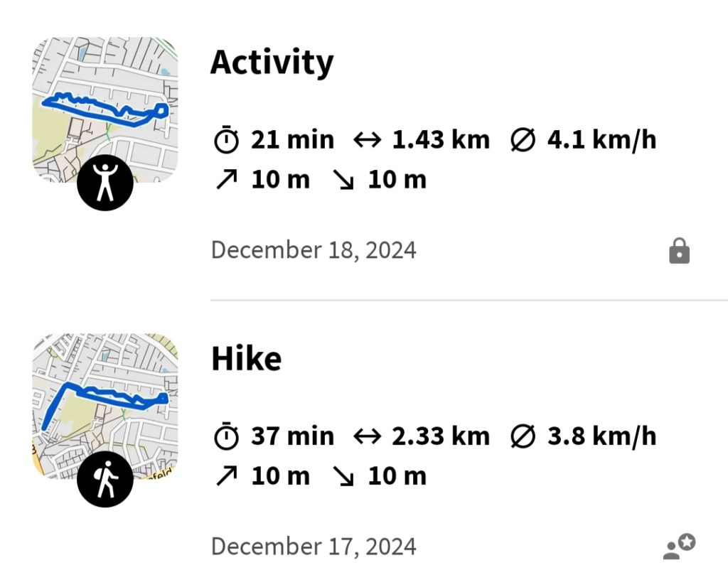This screenshot has height=587, width=728.
Task: Tap the uphill arrow icon on Activity
Action: point(227,180)
